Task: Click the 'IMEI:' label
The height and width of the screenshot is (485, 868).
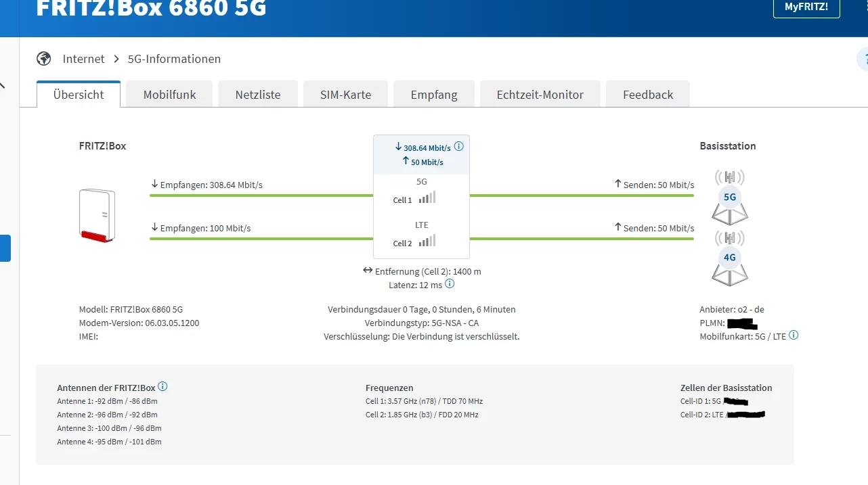Action: pos(89,336)
